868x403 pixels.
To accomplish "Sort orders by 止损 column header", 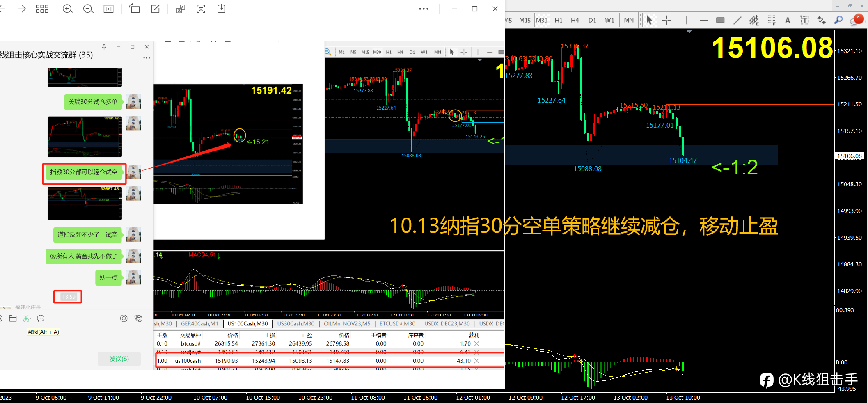I will (x=270, y=335).
